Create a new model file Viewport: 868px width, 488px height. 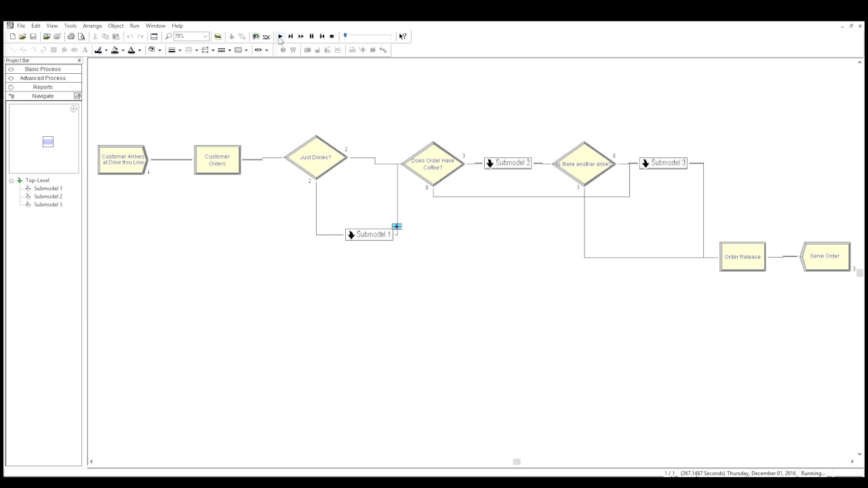[x=12, y=37]
